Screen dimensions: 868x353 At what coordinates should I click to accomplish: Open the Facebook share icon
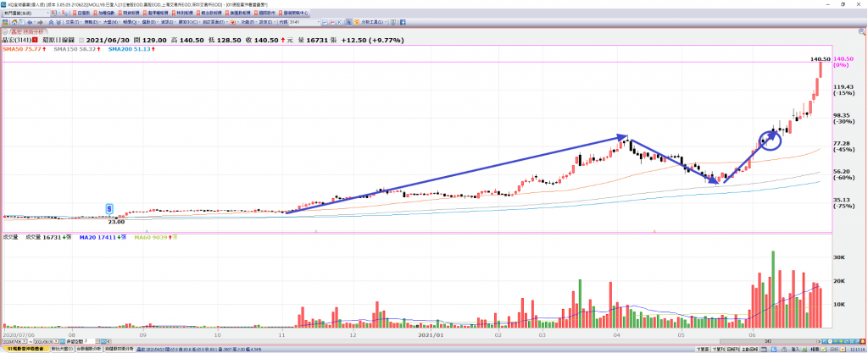click(x=403, y=22)
